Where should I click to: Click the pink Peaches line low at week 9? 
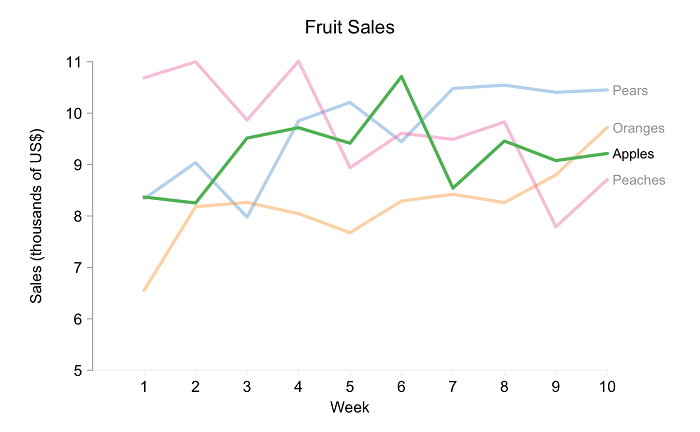555,227
